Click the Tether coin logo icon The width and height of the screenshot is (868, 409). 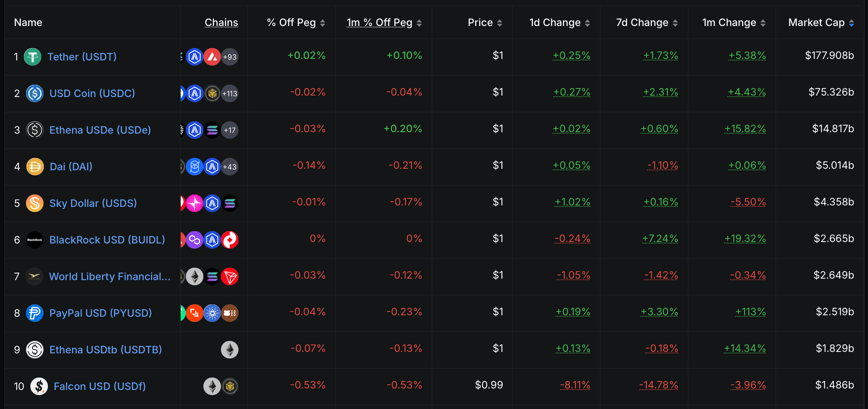tap(33, 57)
